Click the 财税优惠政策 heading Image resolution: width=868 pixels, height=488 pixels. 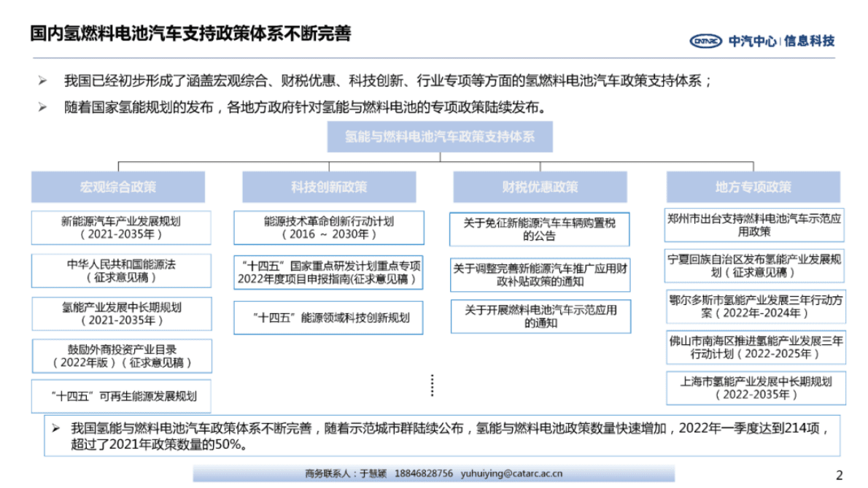click(541, 186)
